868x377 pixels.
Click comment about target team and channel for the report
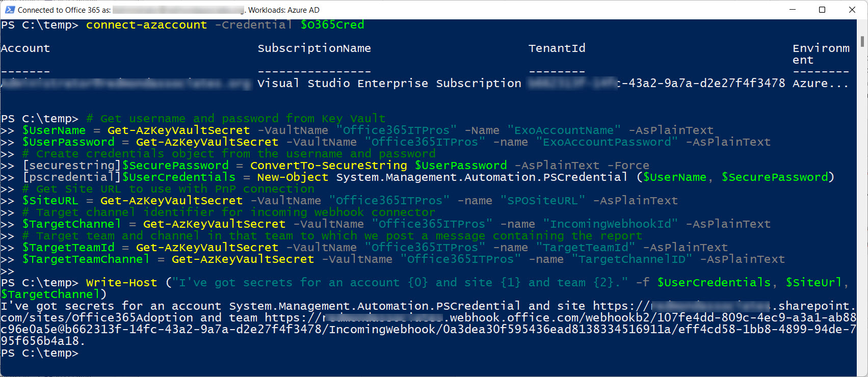332,236
